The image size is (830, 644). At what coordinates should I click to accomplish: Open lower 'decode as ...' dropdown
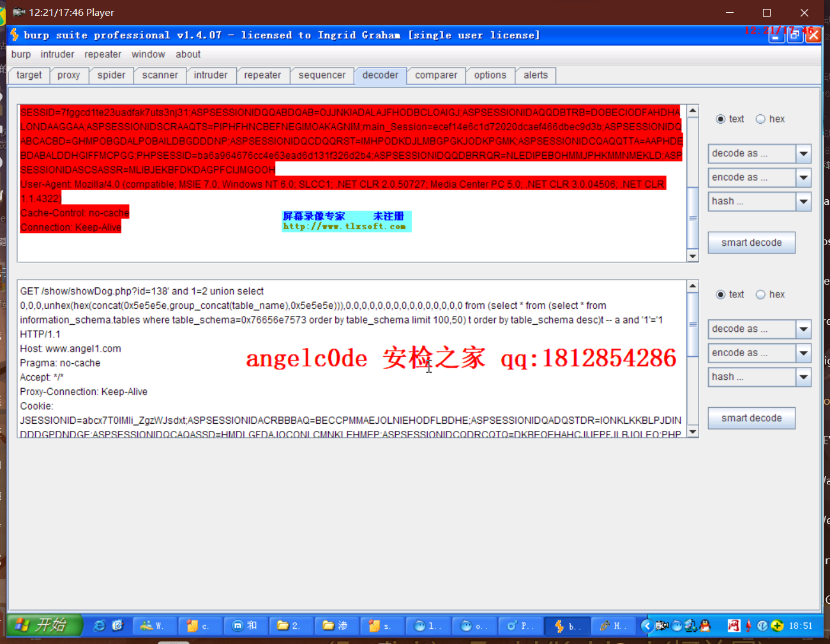[x=759, y=329]
